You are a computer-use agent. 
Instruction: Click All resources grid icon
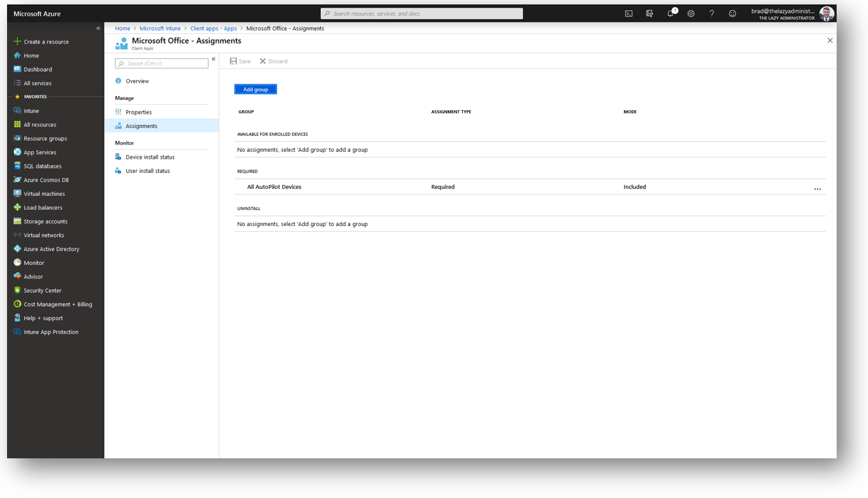pos(17,125)
